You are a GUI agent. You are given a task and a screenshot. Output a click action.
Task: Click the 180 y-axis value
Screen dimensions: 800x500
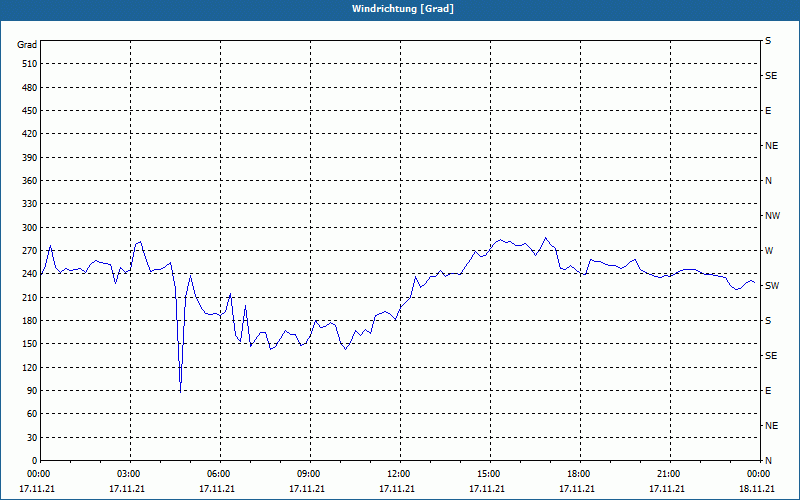click(x=30, y=321)
